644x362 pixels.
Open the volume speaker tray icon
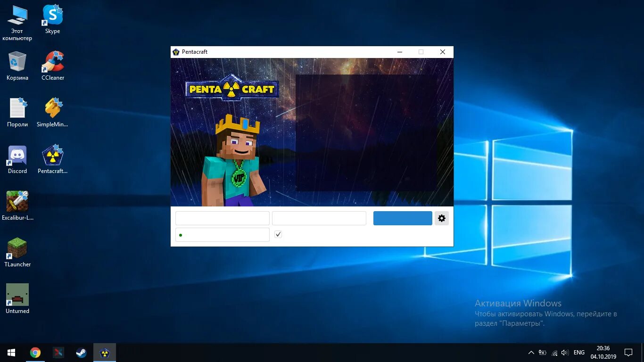(565, 353)
